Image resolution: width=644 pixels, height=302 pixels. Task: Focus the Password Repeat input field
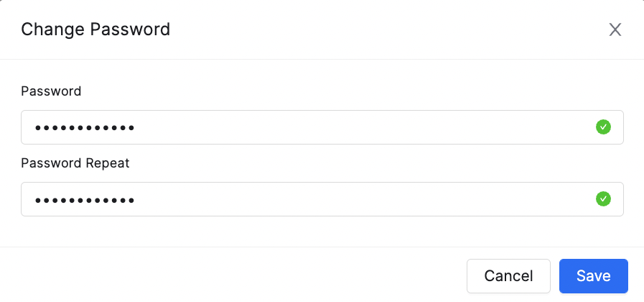[x=322, y=199]
